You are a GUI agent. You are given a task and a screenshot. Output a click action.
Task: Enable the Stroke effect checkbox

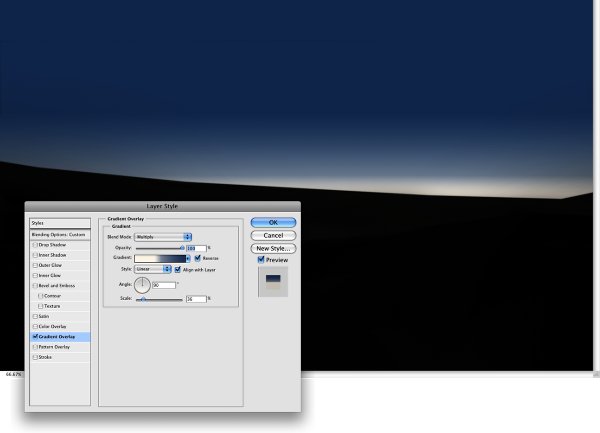coord(35,357)
